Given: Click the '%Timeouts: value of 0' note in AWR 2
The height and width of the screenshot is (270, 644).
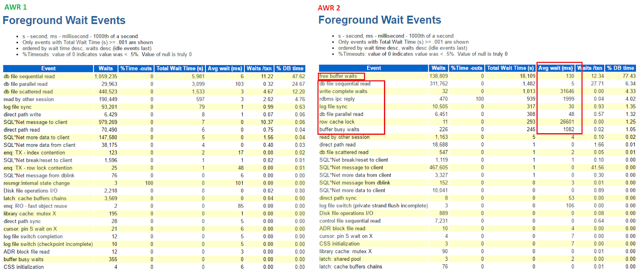Looking at the screenshot, I should pyautogui.click(x=423, y=54).
